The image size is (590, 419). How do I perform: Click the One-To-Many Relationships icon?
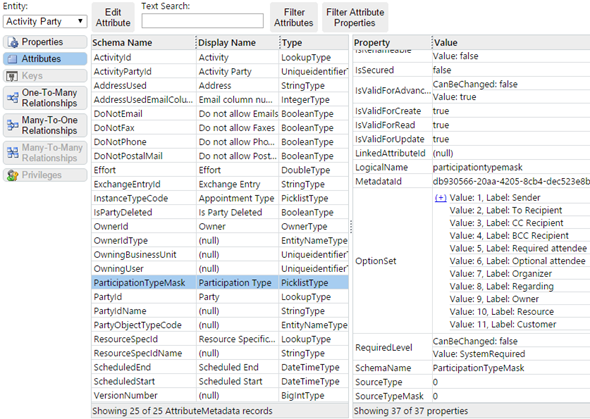click(x=13, y=98)
